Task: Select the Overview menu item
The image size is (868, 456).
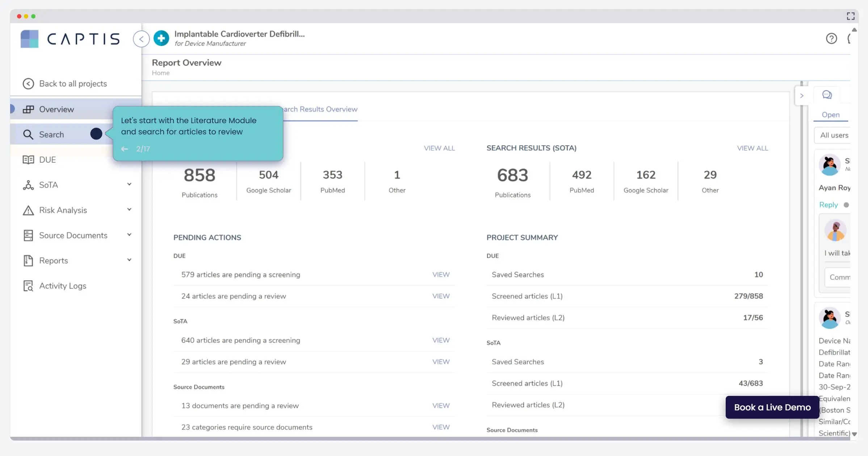Action: coord(56,109)
